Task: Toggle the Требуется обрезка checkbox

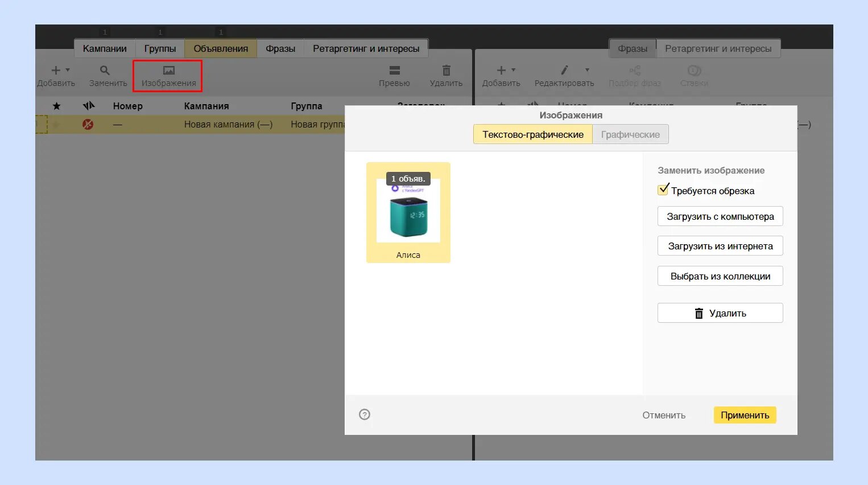Action: click(663, 190)
